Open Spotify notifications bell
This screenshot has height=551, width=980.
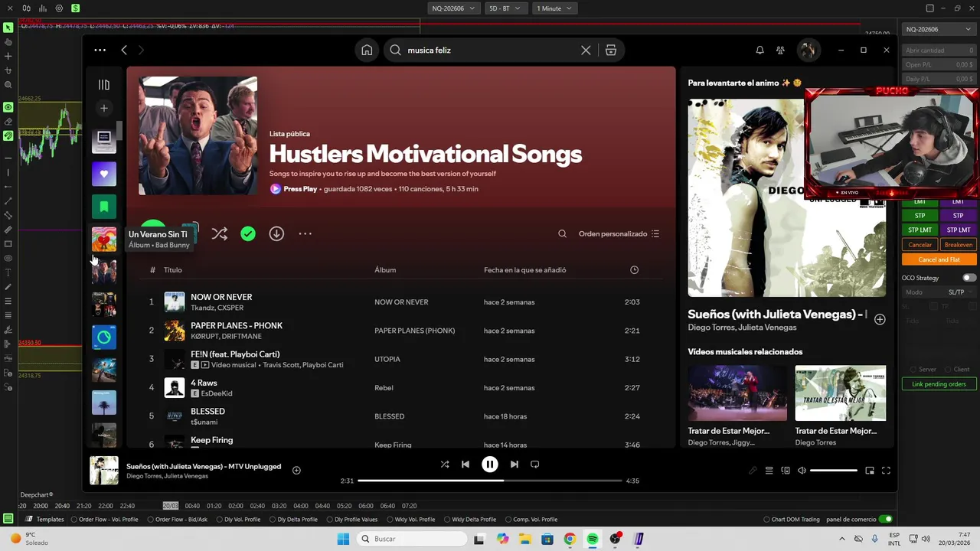(759, 50)
